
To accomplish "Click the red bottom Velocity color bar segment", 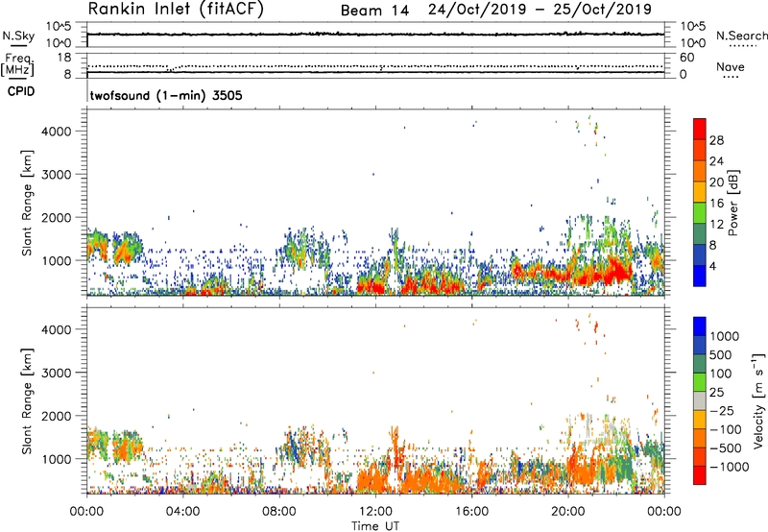I will (x=700, y=475).
